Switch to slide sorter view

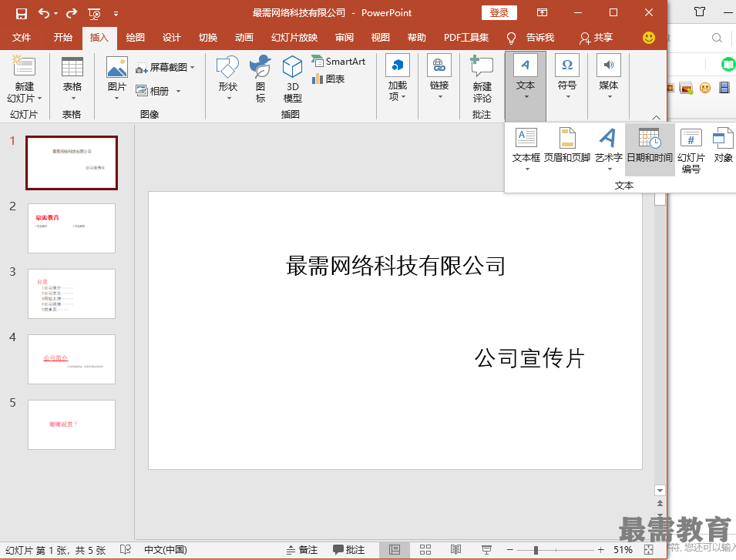[x=425, y=550]
